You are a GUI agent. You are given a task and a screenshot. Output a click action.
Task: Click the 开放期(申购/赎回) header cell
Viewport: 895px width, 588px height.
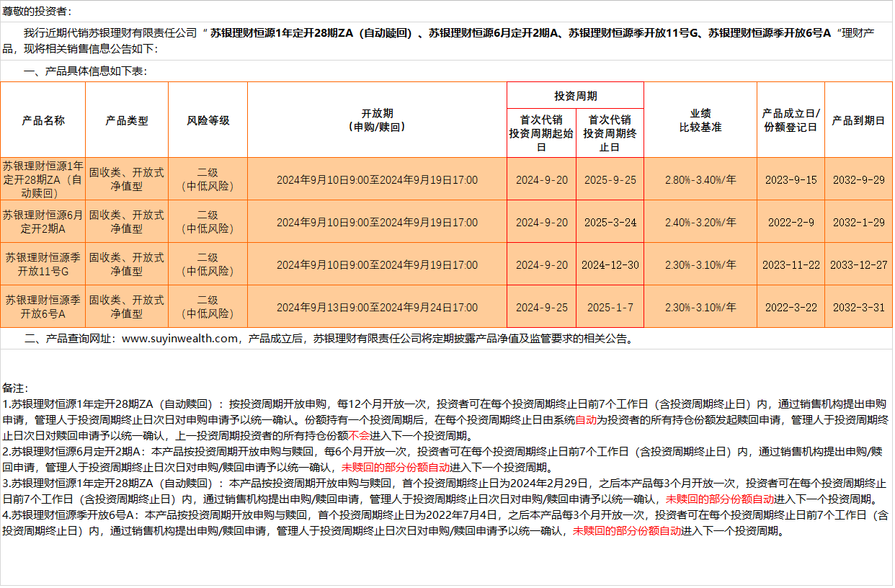click(x=377, y=120)
